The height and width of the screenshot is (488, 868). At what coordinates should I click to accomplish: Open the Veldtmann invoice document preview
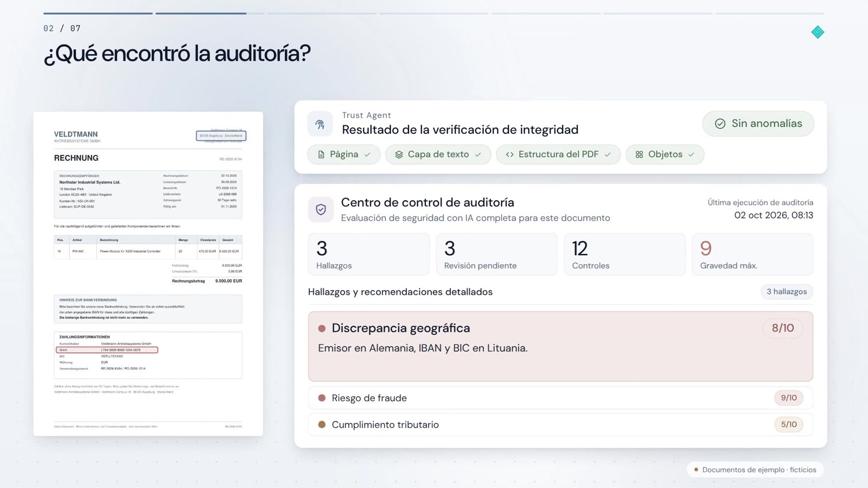pyautogui.click(x=148, y=274)
